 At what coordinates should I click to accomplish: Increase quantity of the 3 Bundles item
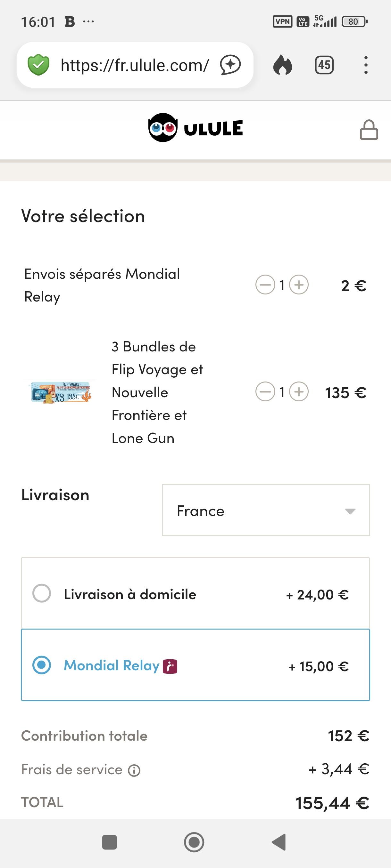[299, 392]
